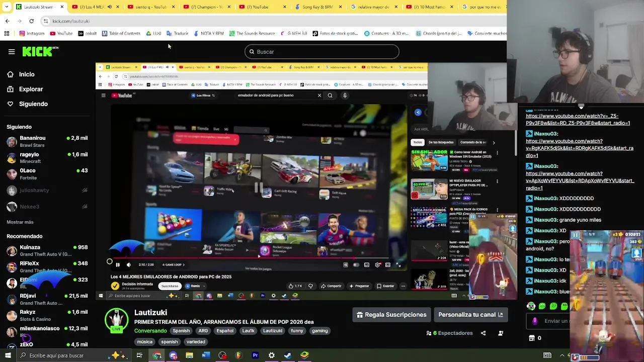Open the Traducir bookmark

click(177, 34)
